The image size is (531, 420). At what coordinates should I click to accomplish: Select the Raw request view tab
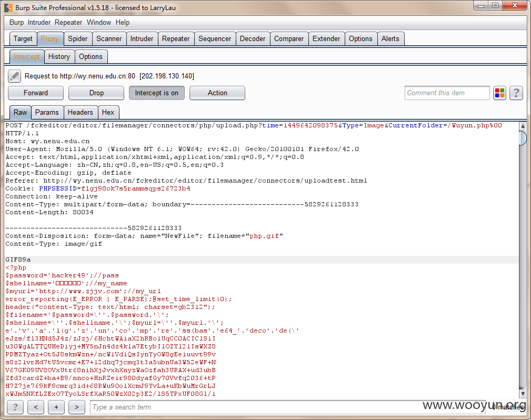click(x=21, y=113)
